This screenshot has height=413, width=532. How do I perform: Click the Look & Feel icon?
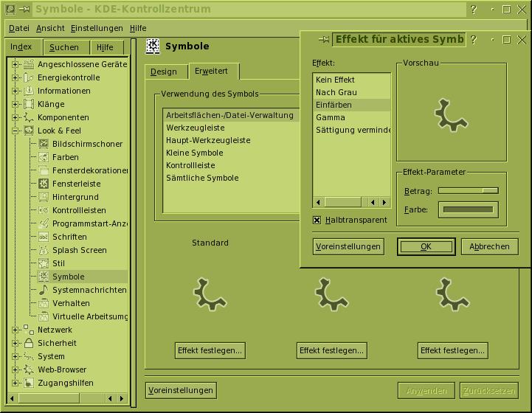29,131
